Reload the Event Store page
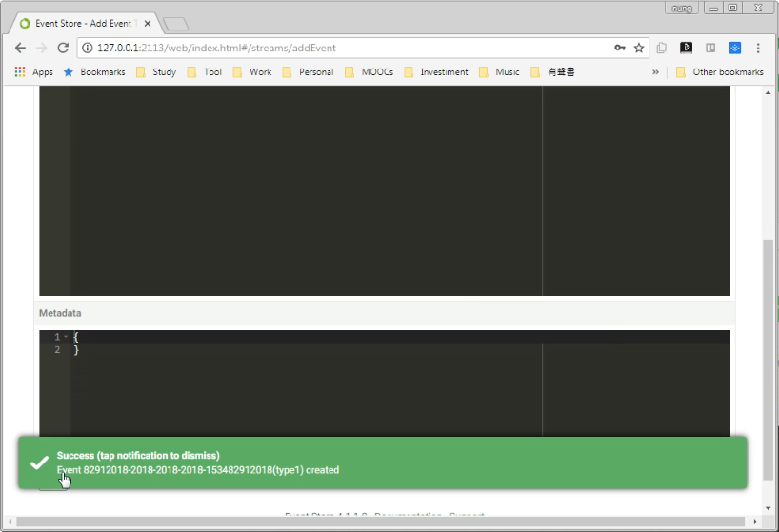779x532 pixels. pos(63,48)
